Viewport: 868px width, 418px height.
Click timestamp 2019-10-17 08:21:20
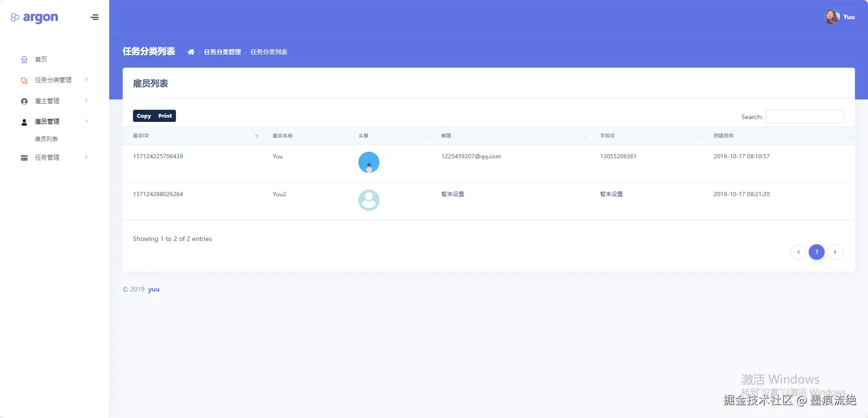(742, 194)
